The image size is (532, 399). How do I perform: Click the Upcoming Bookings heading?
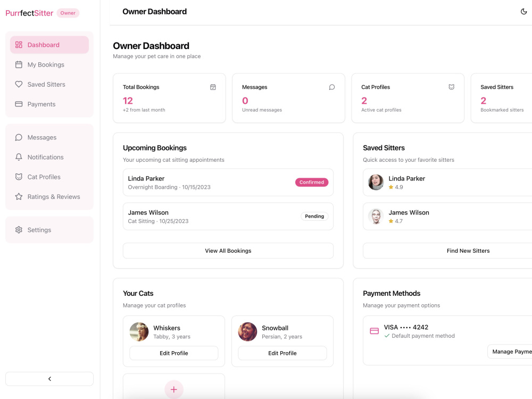coord(155,148)
